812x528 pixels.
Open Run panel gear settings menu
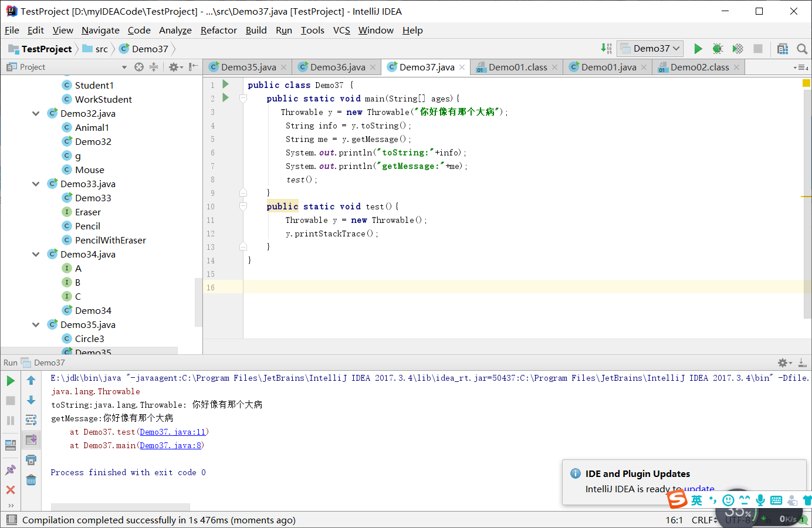coord(784,363)
